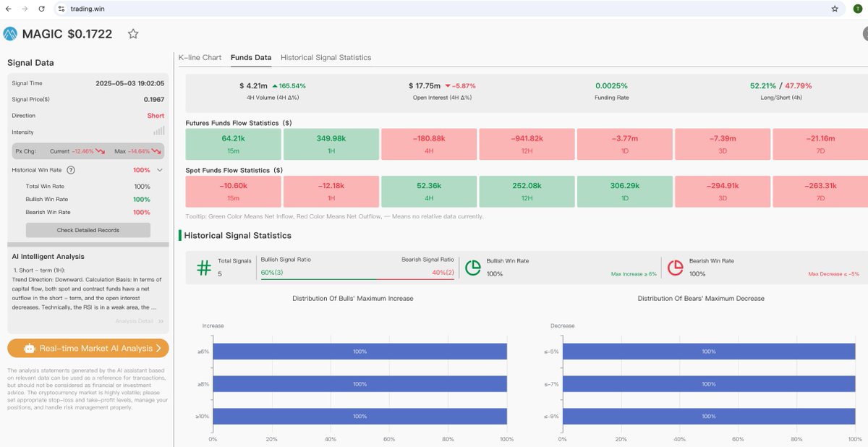Select the 4H spot flow cell 52.36k
This screenshot has width=868, height=447.
429,192
